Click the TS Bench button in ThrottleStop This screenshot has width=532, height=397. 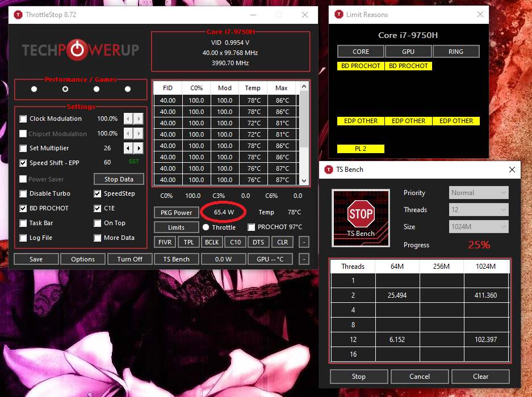click(x=177, y=259)
